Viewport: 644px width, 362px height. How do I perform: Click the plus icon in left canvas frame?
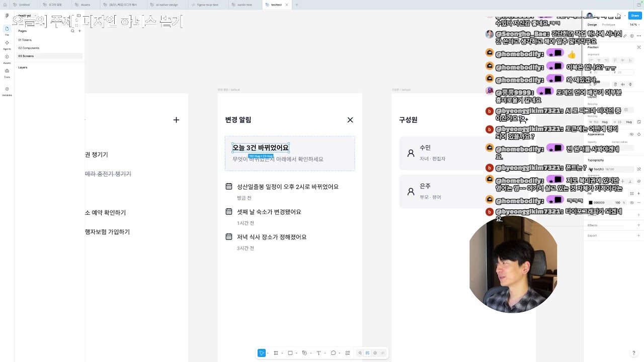(x=176, y=120)
